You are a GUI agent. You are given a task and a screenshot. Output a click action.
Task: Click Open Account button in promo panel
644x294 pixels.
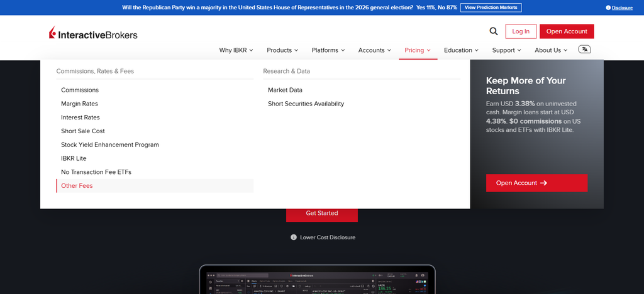537,183
